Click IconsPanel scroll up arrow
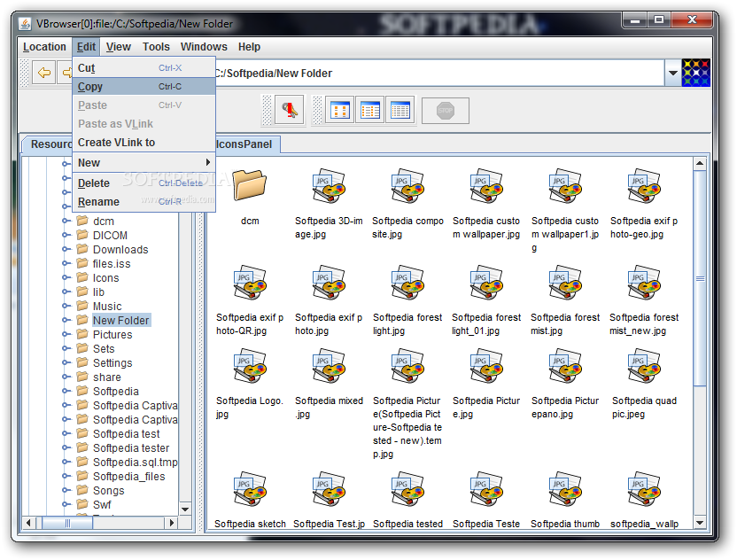The height and width of the screenshot is (560, 737). [x=700, y=163]
